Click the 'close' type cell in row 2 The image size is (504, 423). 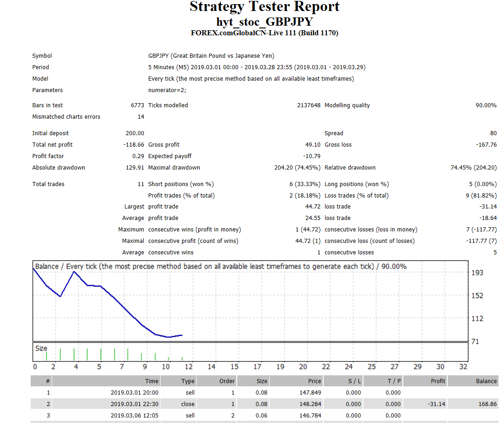tap(188, 404)
